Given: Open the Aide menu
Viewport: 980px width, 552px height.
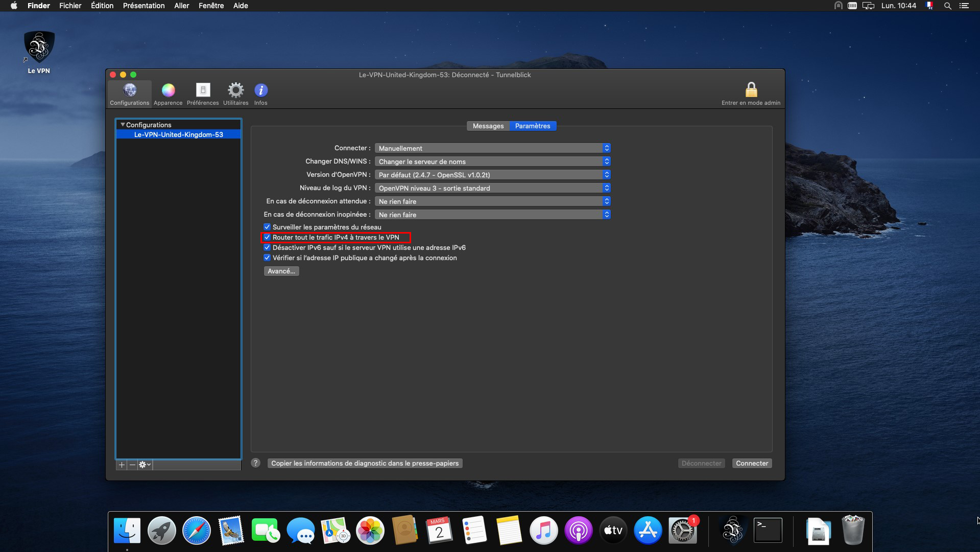Looking at the screenshot, I should 241,6.
